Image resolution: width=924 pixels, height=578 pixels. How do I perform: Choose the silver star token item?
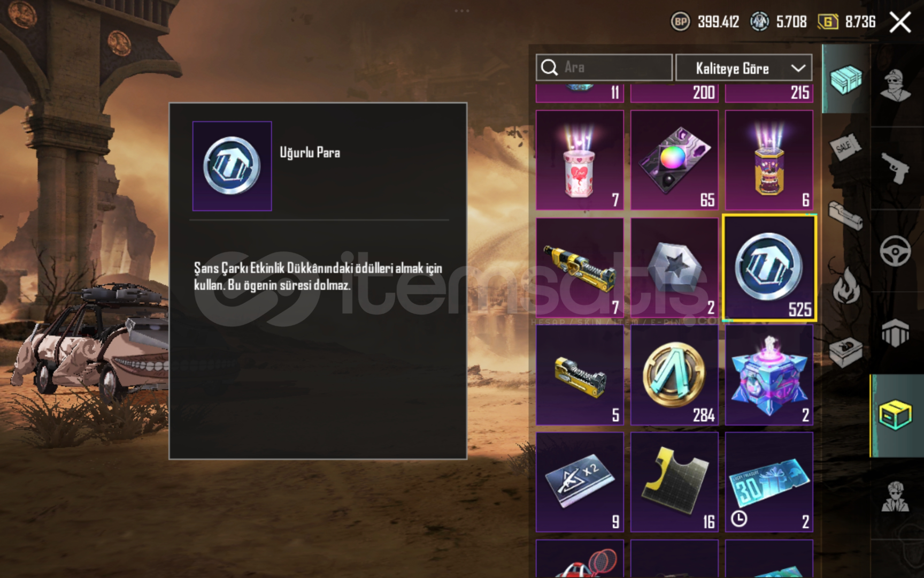coord(674,268)
